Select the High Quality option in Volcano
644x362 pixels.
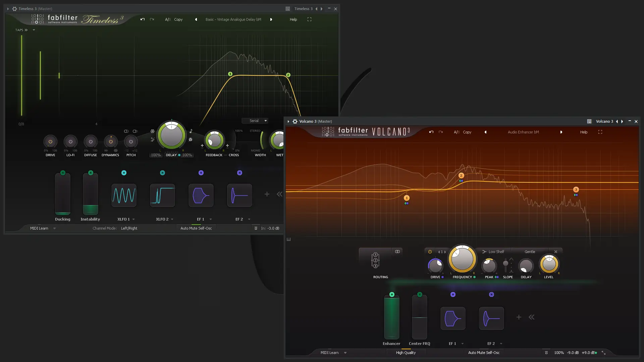[x=406, y=353]
